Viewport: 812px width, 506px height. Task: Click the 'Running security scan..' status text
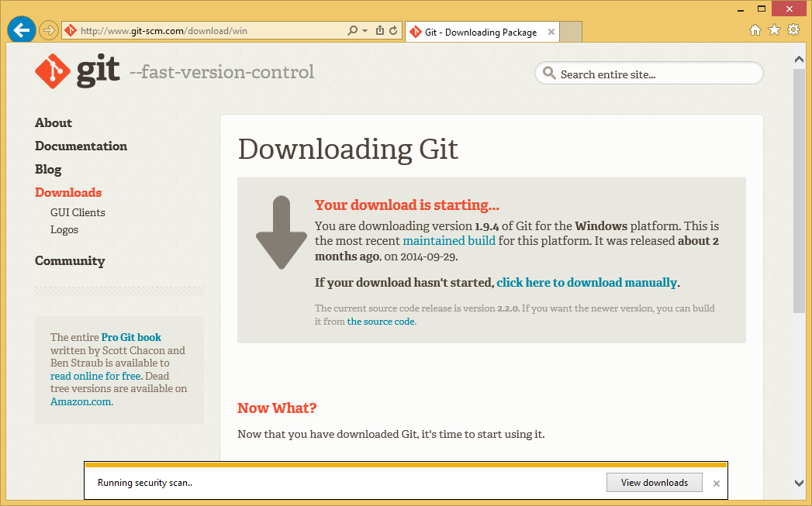[145, 483]
